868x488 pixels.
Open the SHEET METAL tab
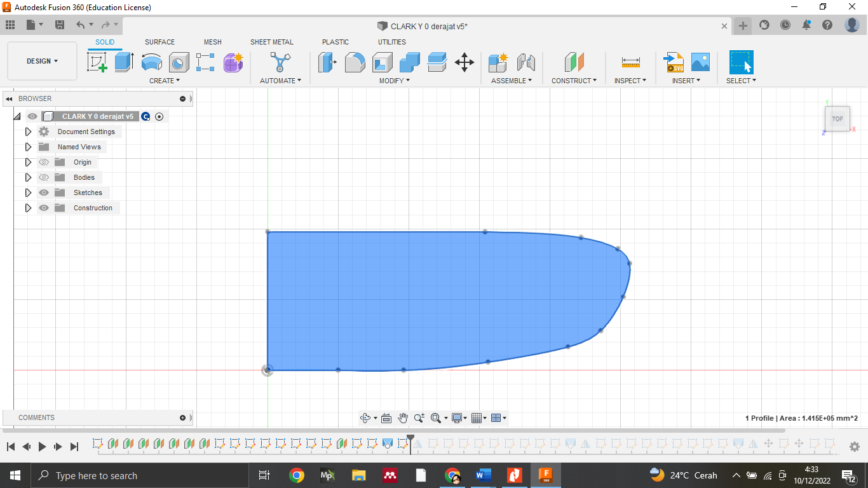pyautogui.click(x=271, y=42)
